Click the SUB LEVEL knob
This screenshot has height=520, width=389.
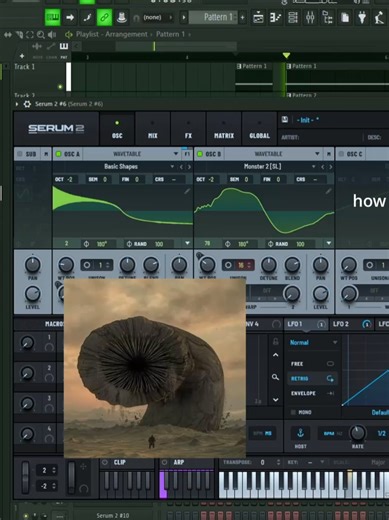[32, 294]
